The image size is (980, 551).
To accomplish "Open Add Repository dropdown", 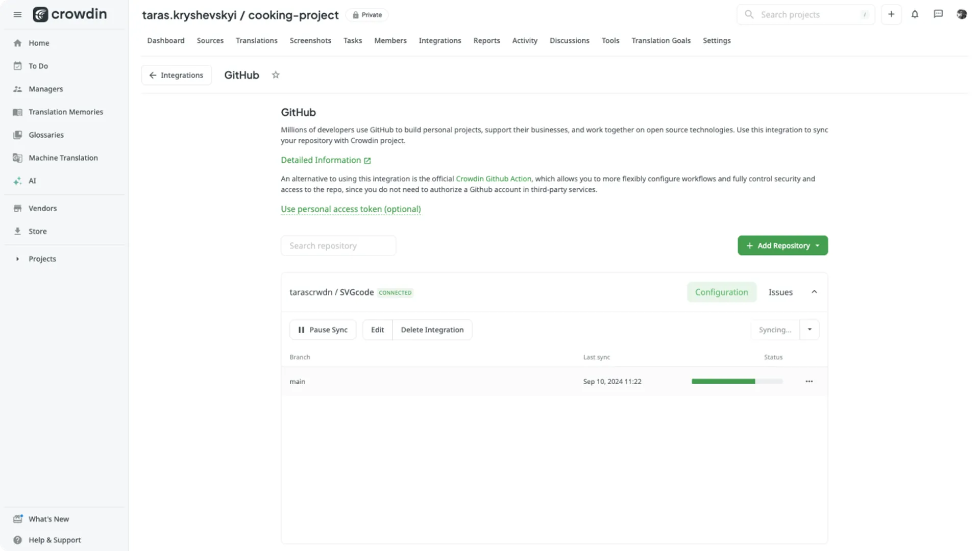I will 782,245.
